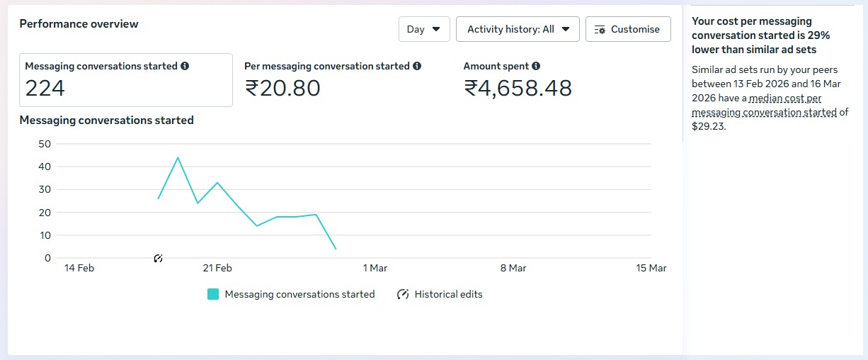Toggle Messaging conversations started legend label
This screenshot has width=868, height=360.
click(299, 294)
